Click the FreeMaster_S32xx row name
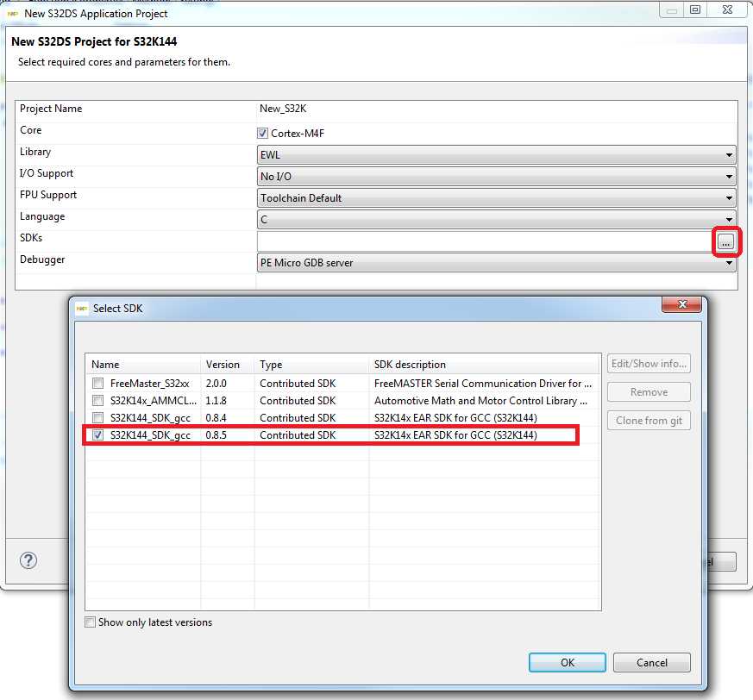753x700 pixels. point(149,384)
